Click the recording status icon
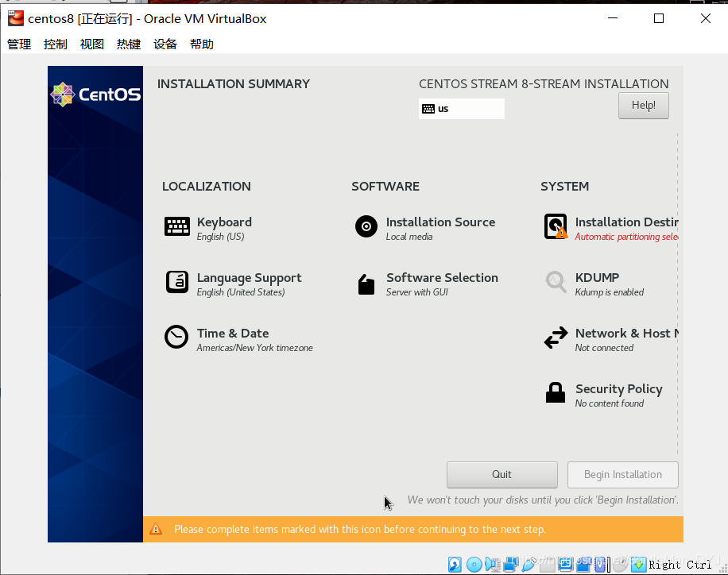 click(x=583, y=565)
